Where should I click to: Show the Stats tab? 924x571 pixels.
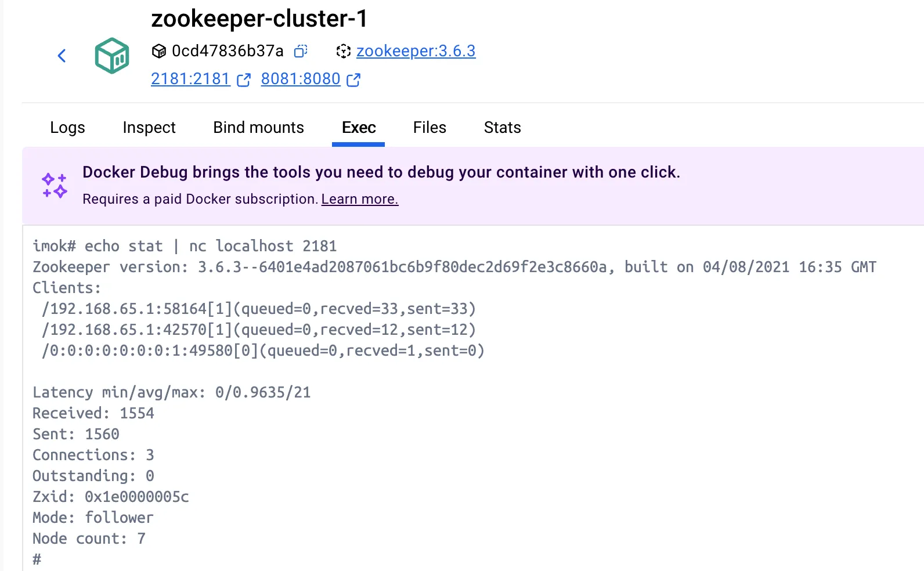point(503,128)
